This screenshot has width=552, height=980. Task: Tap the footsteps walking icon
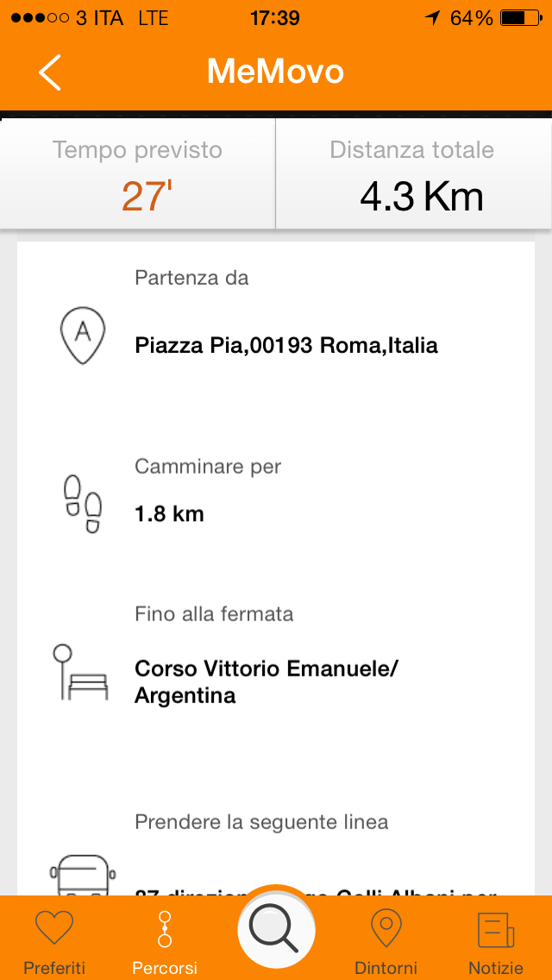tap(83, 502)
